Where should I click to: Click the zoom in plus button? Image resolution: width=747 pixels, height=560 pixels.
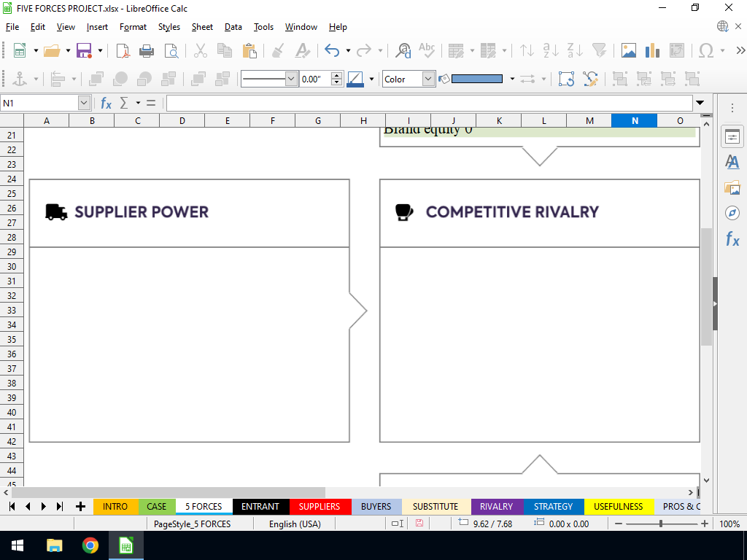705,524
